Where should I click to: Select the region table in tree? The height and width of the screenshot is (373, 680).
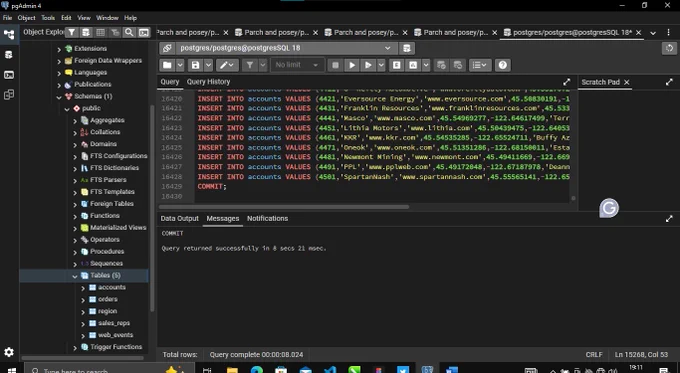tap(107, 311)
